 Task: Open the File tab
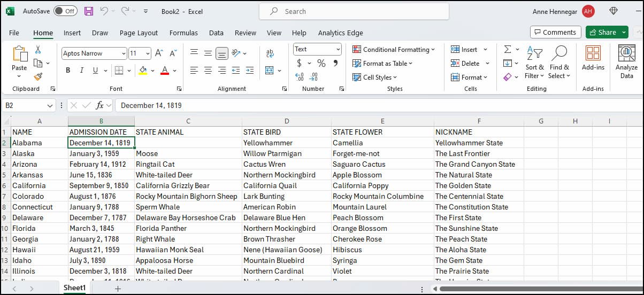coord(14,33)
